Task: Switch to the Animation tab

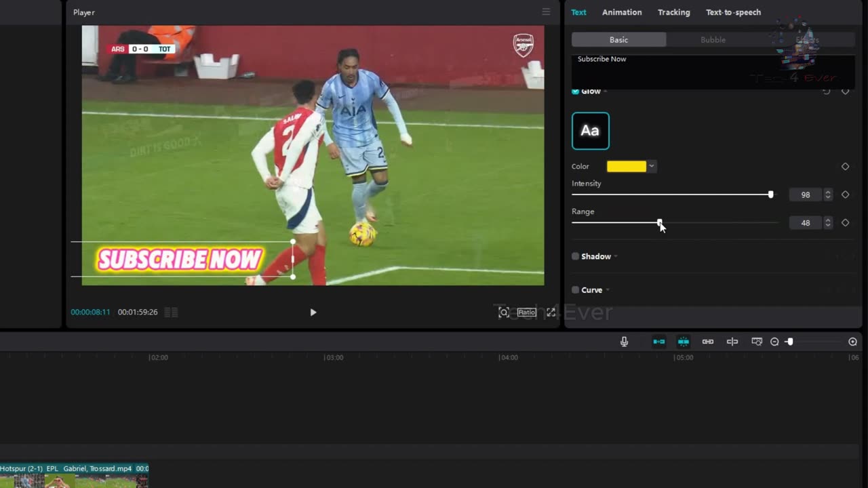Action: coord(622,12)
